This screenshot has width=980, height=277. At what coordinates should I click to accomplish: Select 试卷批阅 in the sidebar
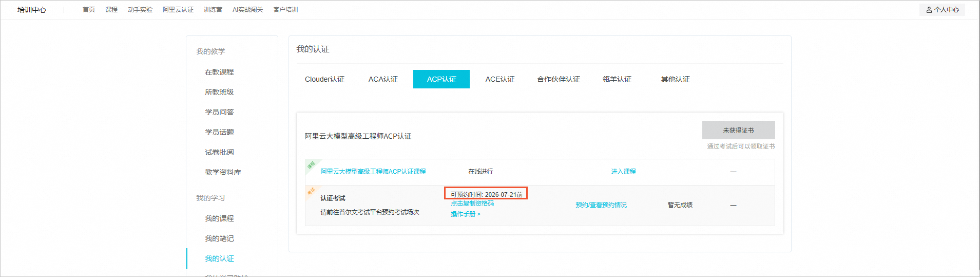219,152
